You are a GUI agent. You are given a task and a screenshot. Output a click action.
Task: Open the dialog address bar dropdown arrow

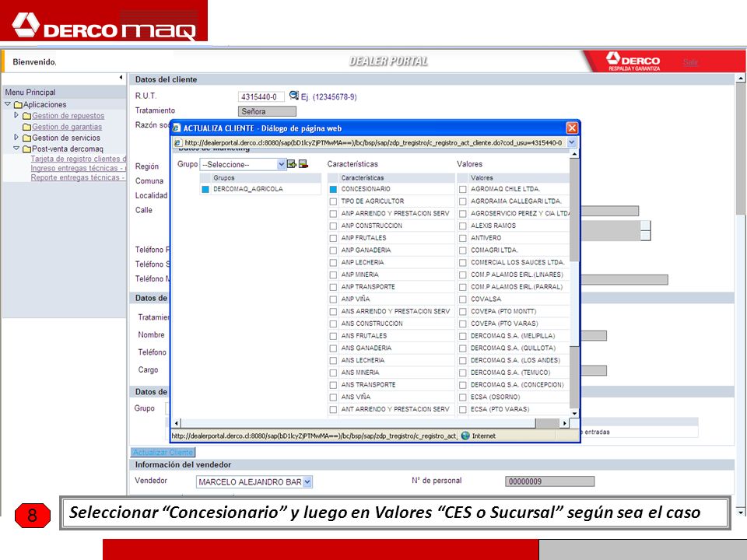(x=572, y=142)
